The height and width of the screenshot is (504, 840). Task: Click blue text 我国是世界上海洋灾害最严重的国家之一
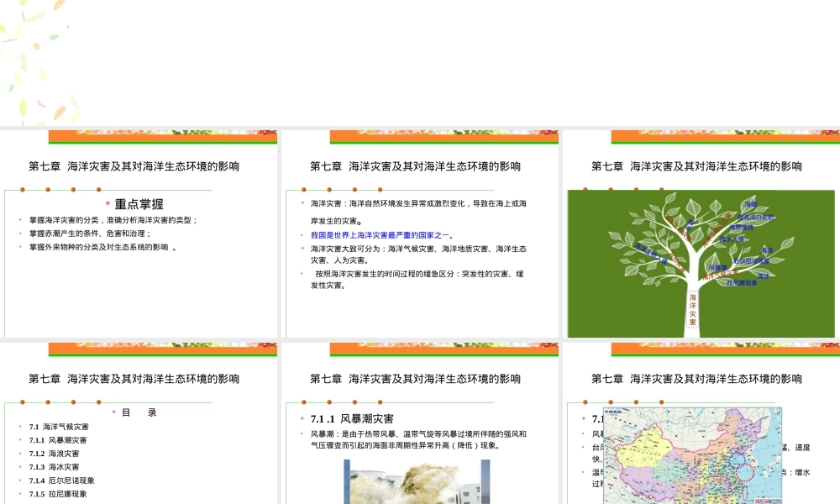[382, 235]
